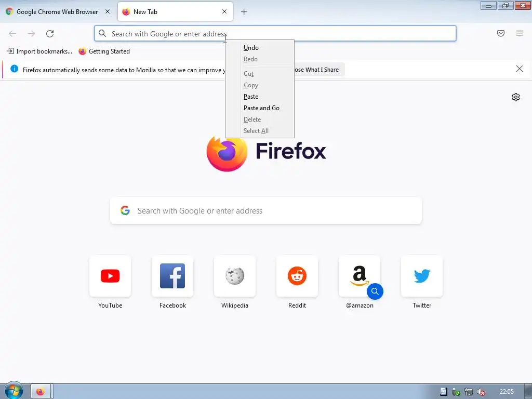The image size is (532, 399).
Task: Click Import bookmarks icon in bookmarks bar
Action: click(10, 51)
